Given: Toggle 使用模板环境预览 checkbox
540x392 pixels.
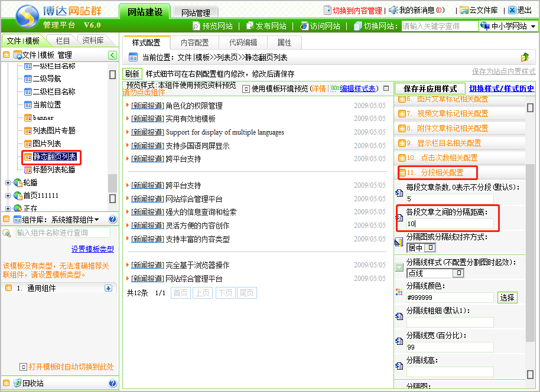Looking at the screenshot, I should (246, 89).
